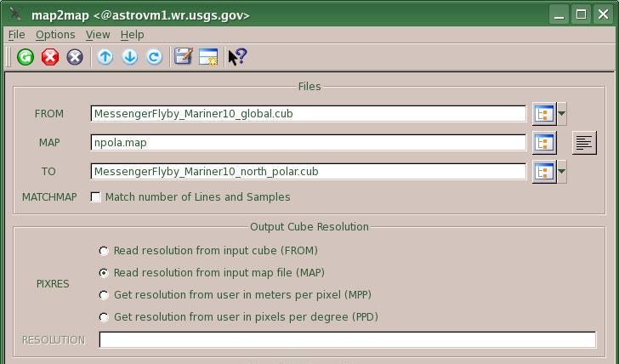Screen dimensions: 619x364
Task: Click the gray Exit icon
Action: coord(75,57)
